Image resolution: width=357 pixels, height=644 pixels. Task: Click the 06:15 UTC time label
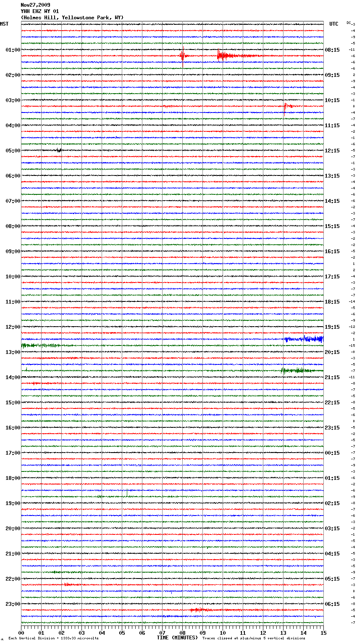click(x=332, y=604)
